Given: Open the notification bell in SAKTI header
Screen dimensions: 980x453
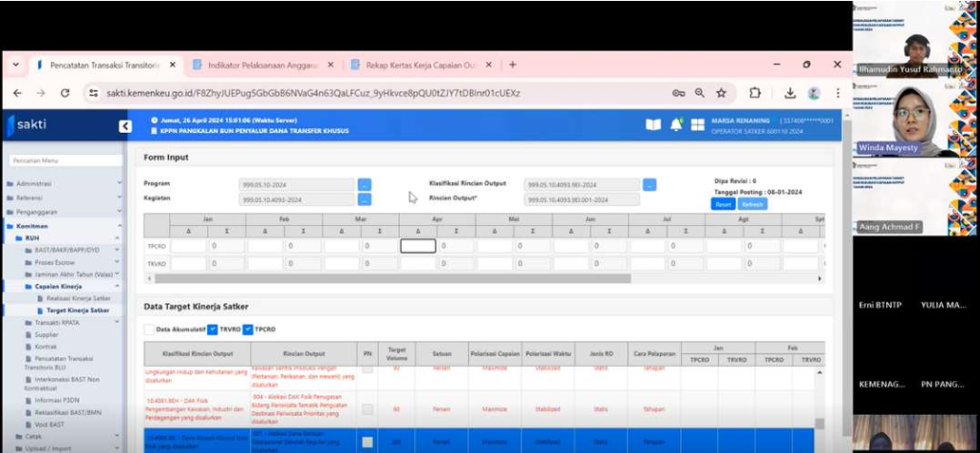Looking at the screenshot, I should point(676,125).
